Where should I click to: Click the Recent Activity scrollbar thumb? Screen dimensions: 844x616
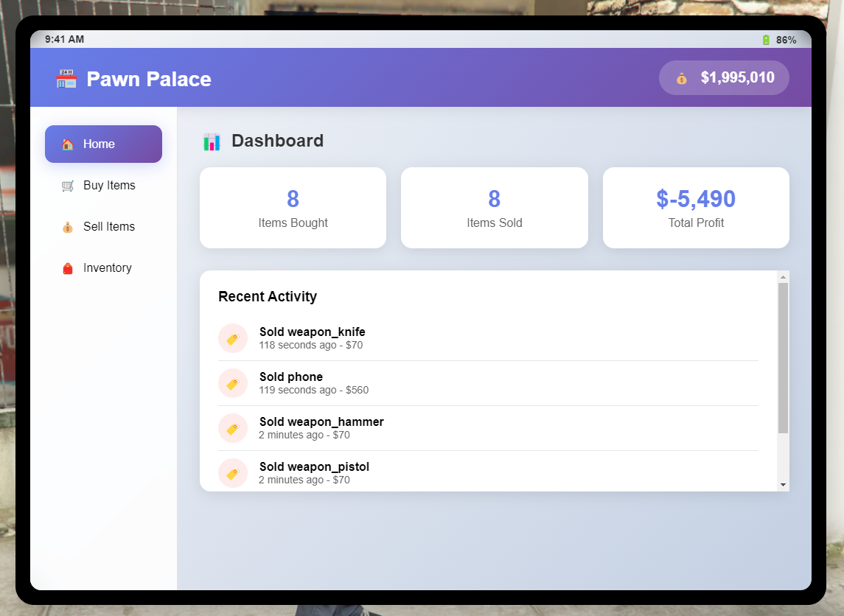point(783,357)
